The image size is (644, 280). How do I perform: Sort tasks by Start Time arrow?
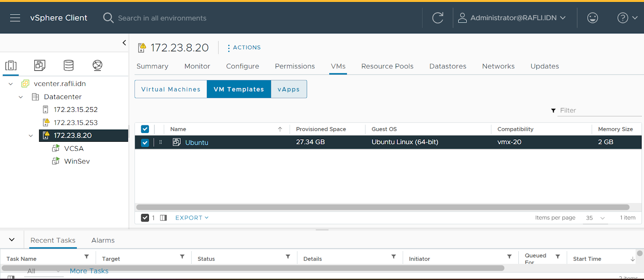(633, 259)
